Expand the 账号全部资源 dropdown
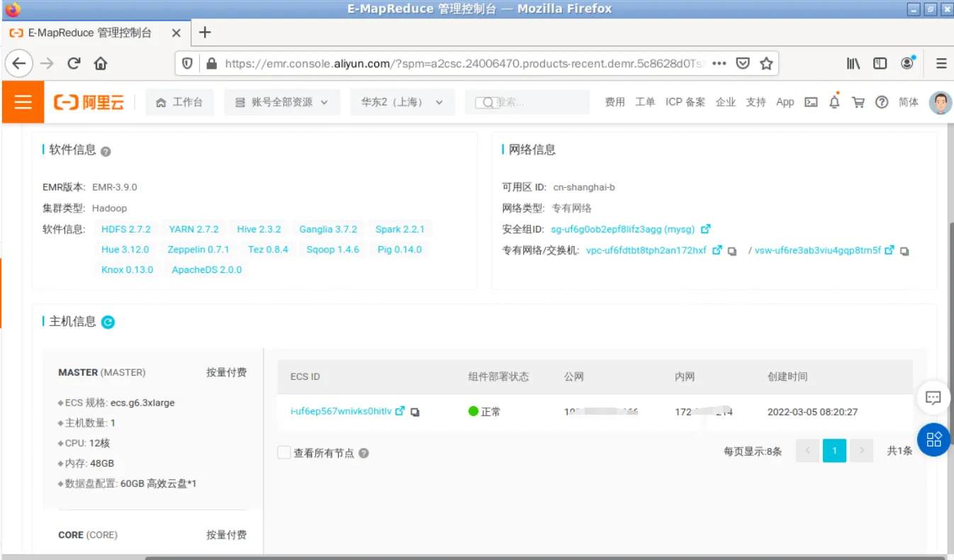The height and width of the screenshot is (560, 954). 282,102
